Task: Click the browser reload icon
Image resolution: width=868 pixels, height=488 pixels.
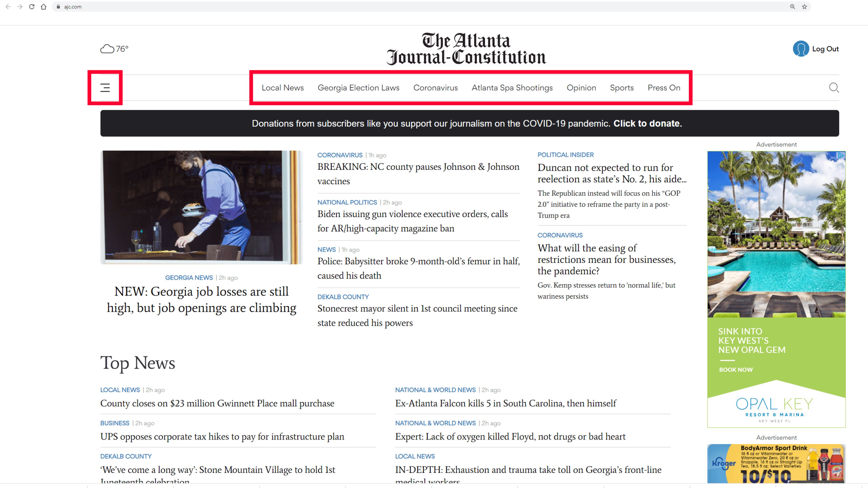Action: [32, 6]
